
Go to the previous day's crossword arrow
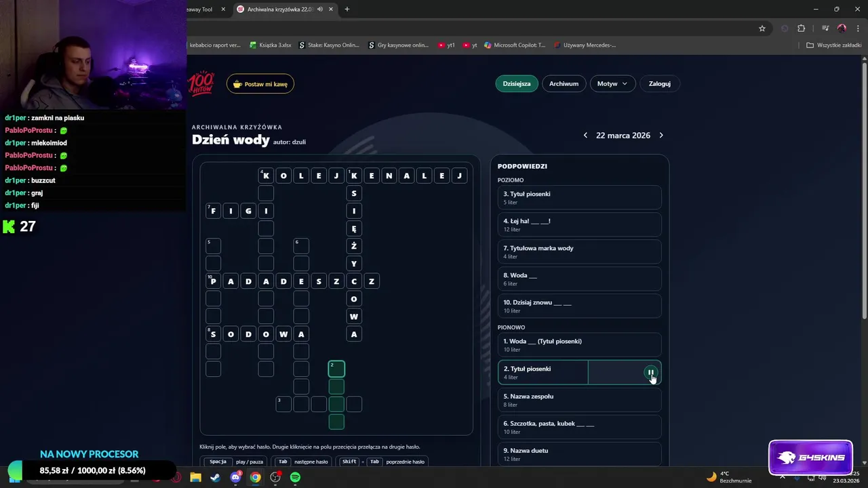click(585, 136)
